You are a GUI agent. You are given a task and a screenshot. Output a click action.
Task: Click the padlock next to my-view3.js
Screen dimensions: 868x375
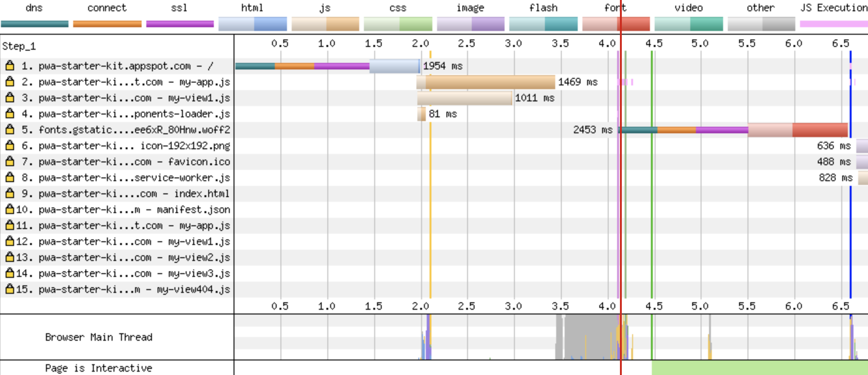tap(9, 273)
